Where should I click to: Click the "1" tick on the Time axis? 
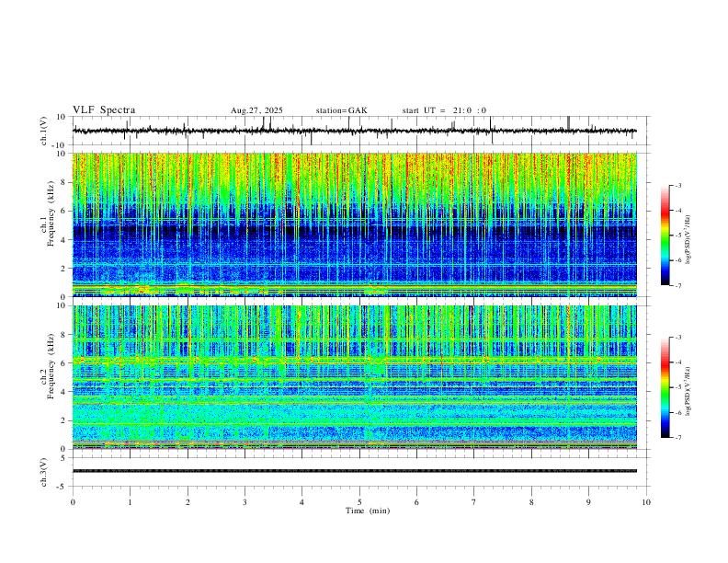[x=130, y=502]
